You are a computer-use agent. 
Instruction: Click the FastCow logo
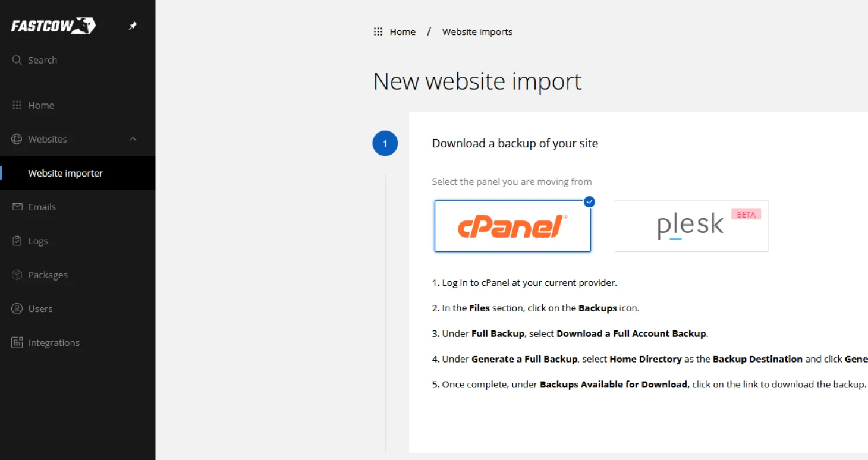(53, 26)
